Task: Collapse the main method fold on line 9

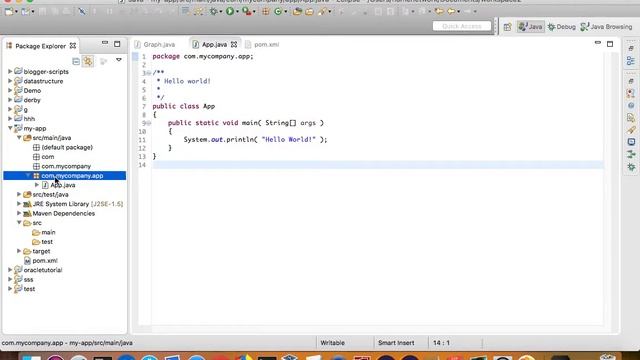Action: pos(149,123)
